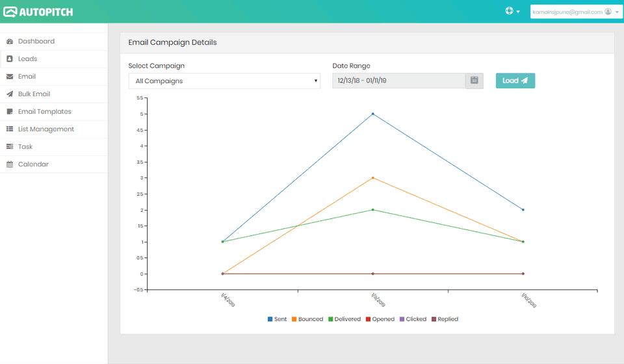Click the AutoPitch logo link
Screen dimensions: 624x364
click(38, 12)
